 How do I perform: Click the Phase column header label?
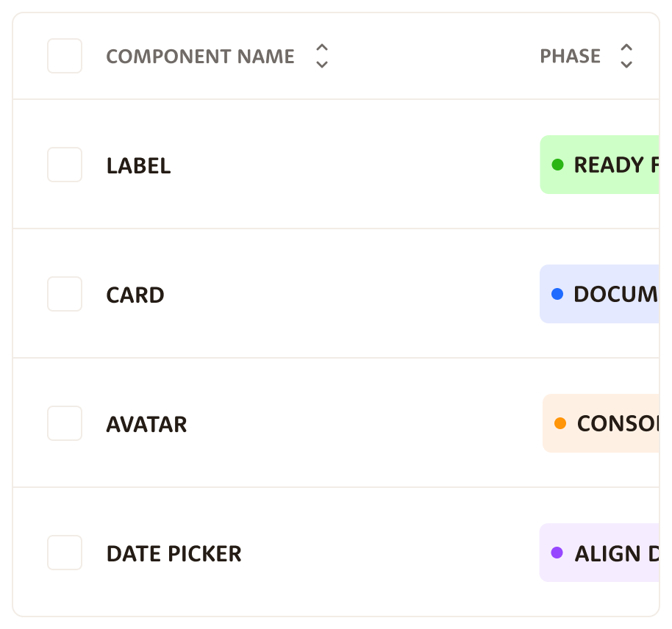(x=570, y=57)
